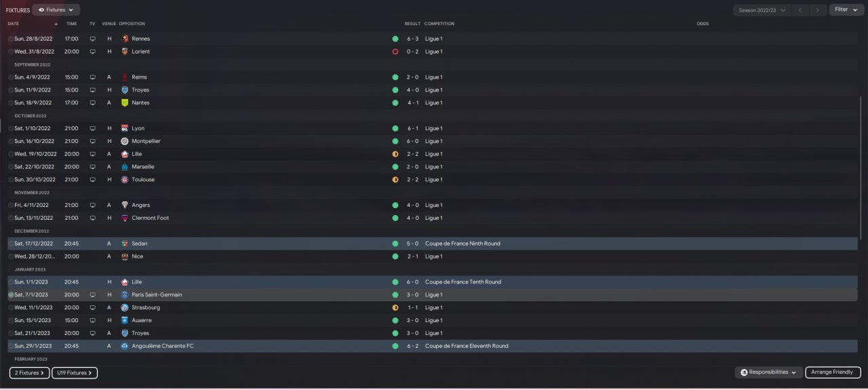The image size is (868, 390).
Task: Toggle the tick circle beside Sun, 28/8/2022
Action: (x=11, y=39)
